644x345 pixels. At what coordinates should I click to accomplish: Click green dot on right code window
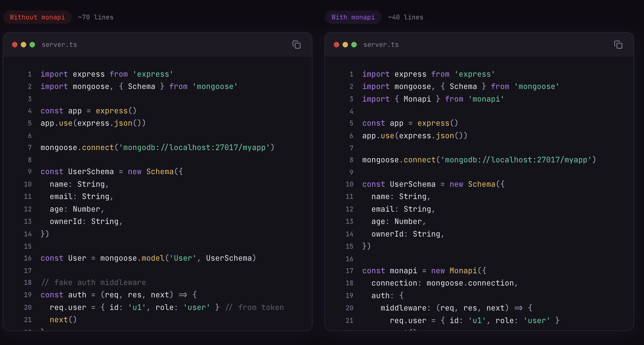[x=354, y=45]
